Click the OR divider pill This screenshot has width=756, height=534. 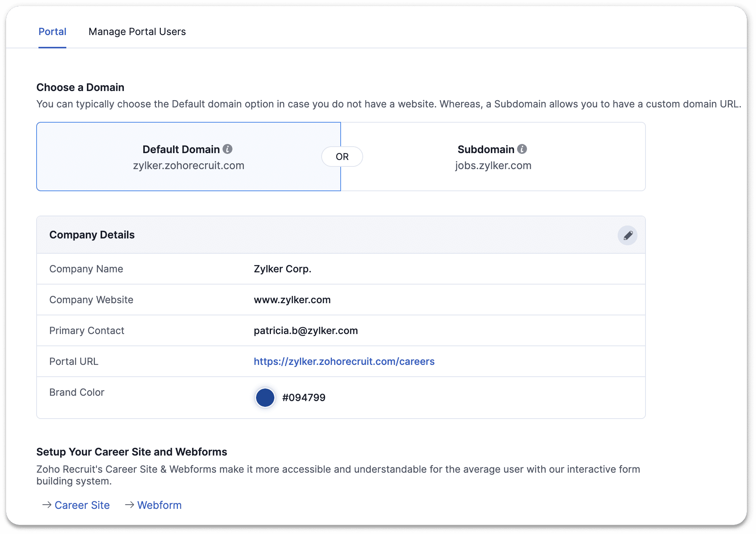(342, 157)
